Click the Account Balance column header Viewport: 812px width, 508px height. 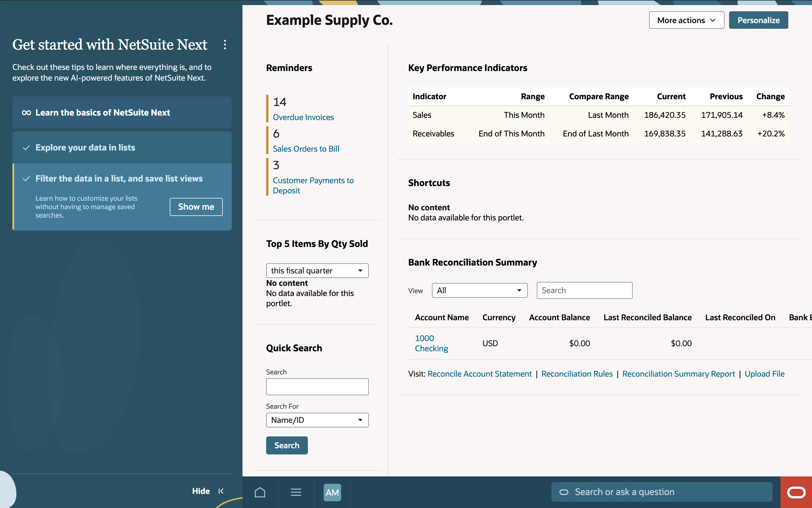point(559,317)
